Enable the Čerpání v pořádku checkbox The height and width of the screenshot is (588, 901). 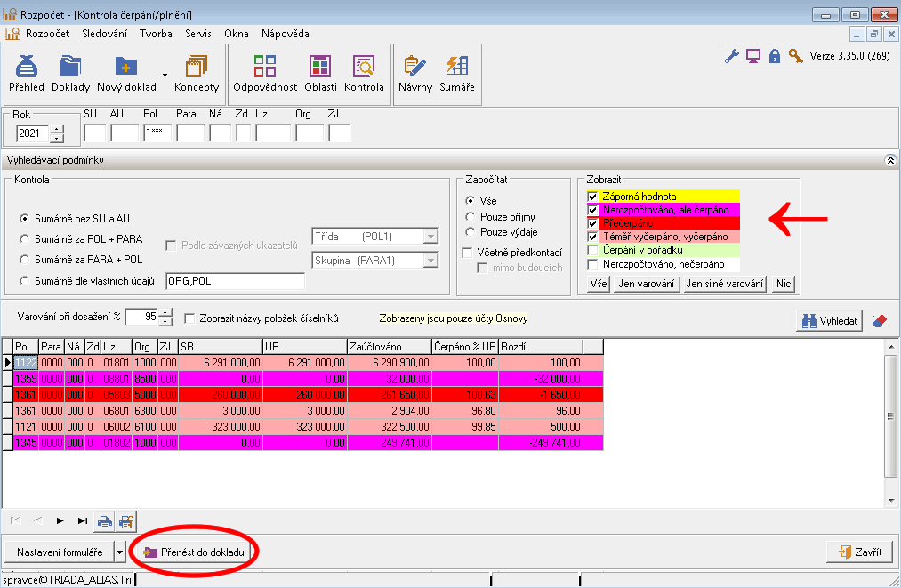pyautogui.click(x=593, y=251)
